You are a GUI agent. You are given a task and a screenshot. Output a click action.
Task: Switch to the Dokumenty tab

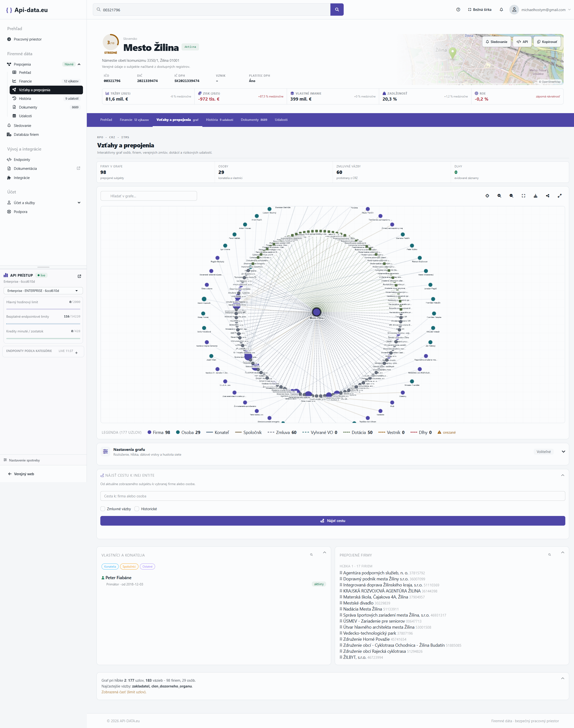tap(254, 120)
